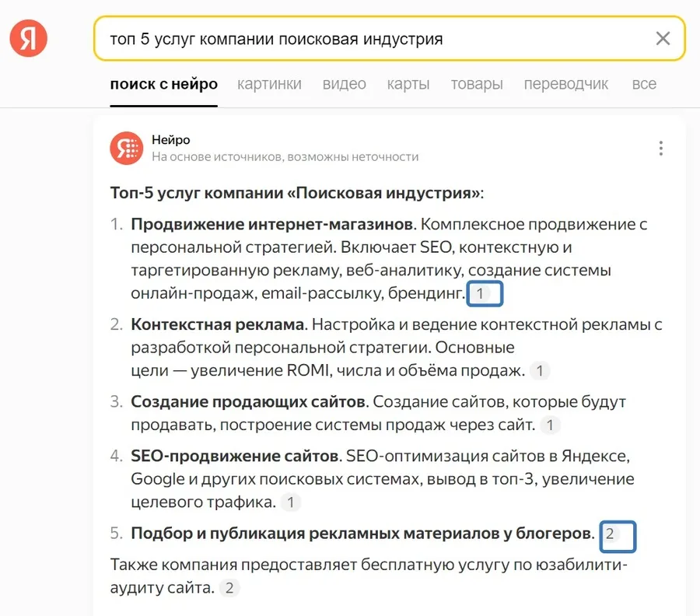Viewport: 700px width, 616px height.
Task: Open the видео tab
Action: [x=344, y=84]
